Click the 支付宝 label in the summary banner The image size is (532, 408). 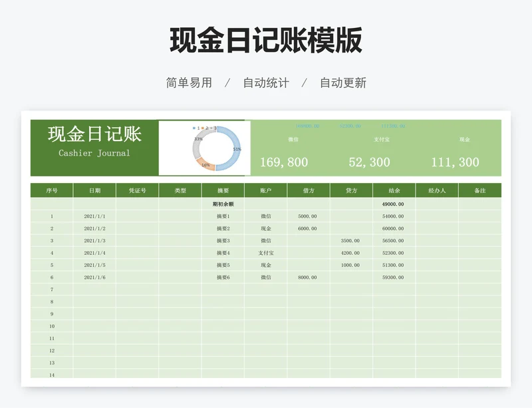click(x=382, y=139)
